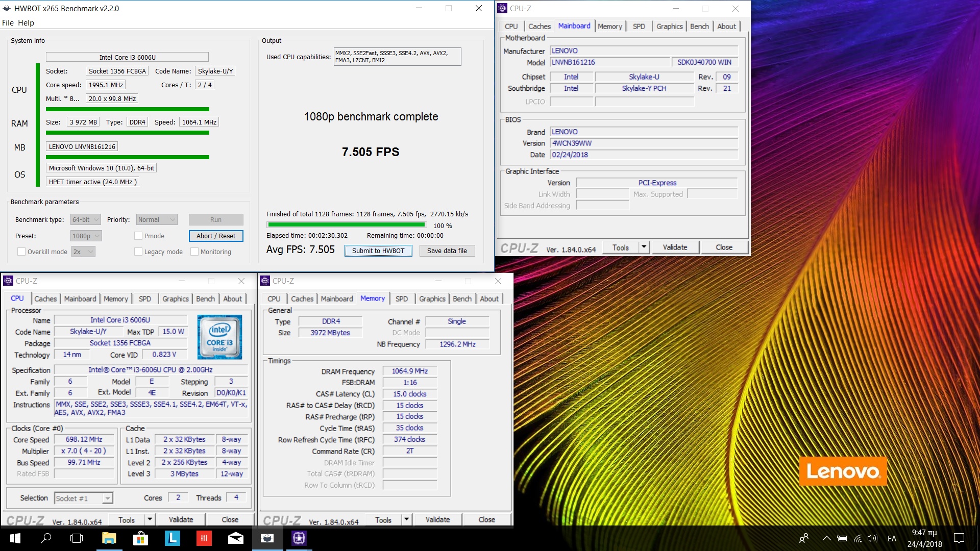Open the File menu in HWBOT

pos(8,22)
